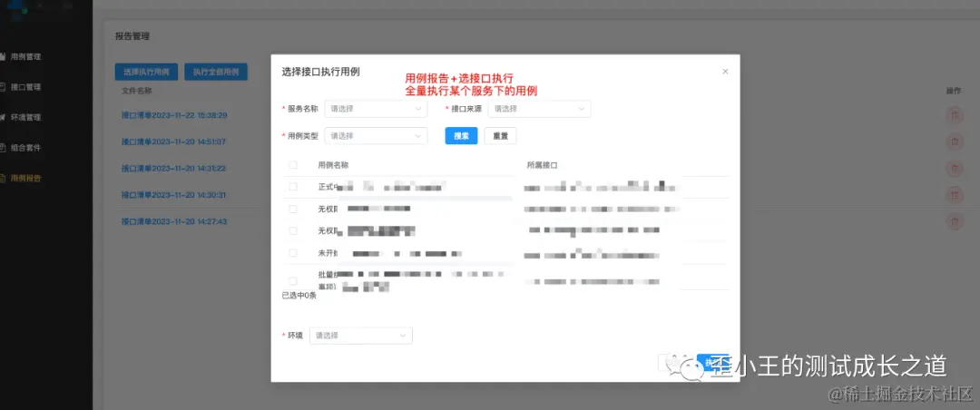Click the blue 搜索 button

pyautogui.click(x=461, y=136)
